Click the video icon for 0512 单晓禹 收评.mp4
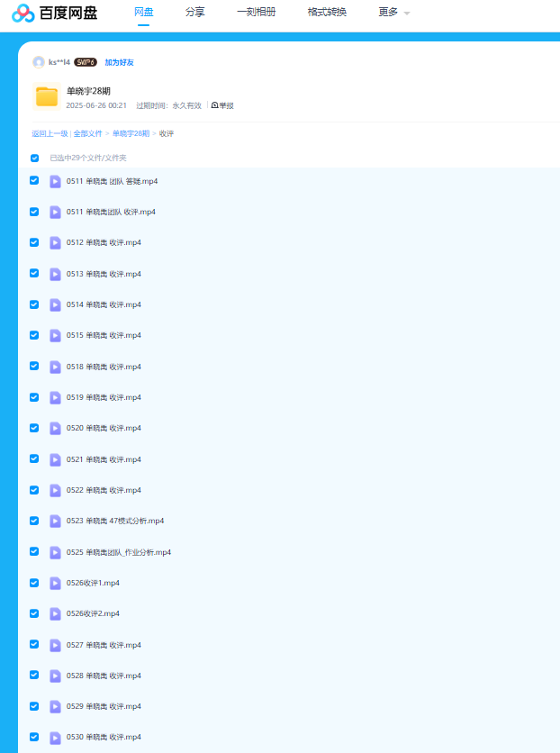The height and width of the screenshot is (753, 560). click(56, 243)
